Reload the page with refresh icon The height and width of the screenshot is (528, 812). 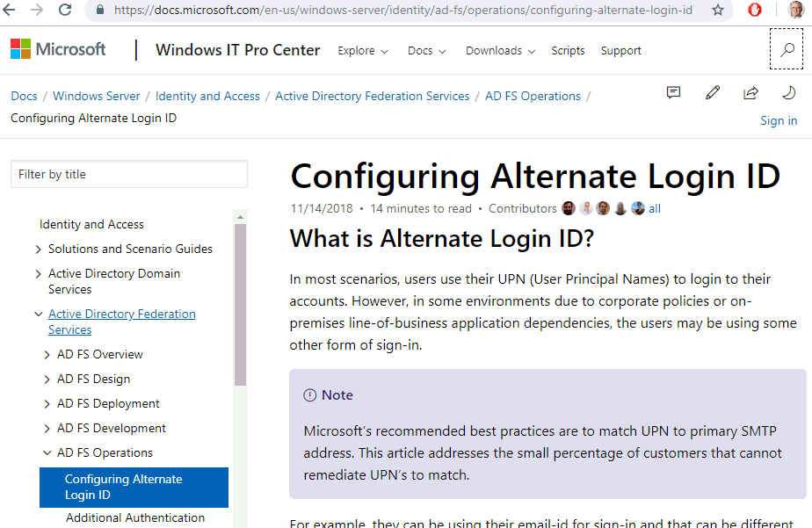[x=65, y=10]
